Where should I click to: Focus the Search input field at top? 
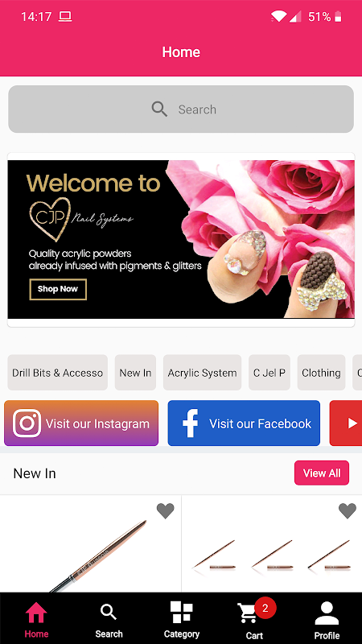(181, 109)
